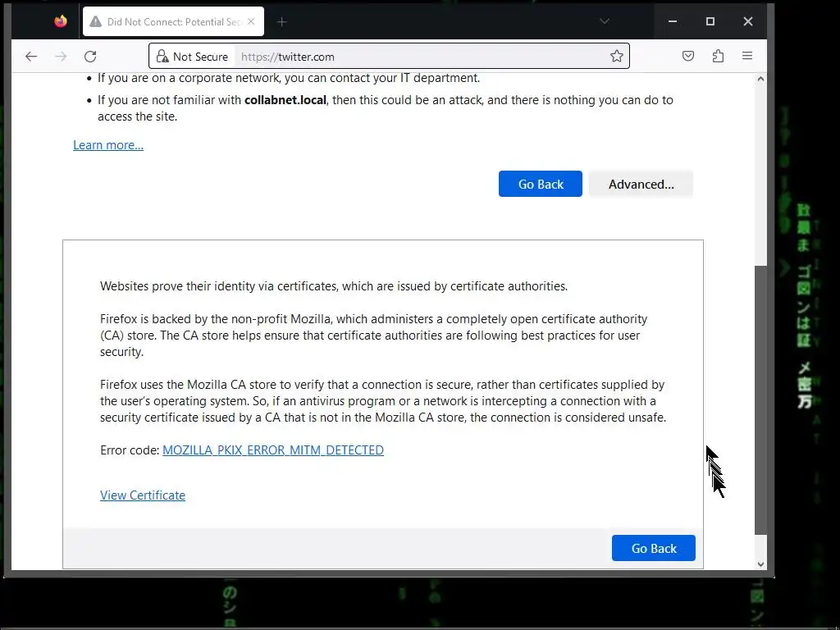Screen dimensions: 840x630
Task: Open the View Certificate link
Action: 143,495
